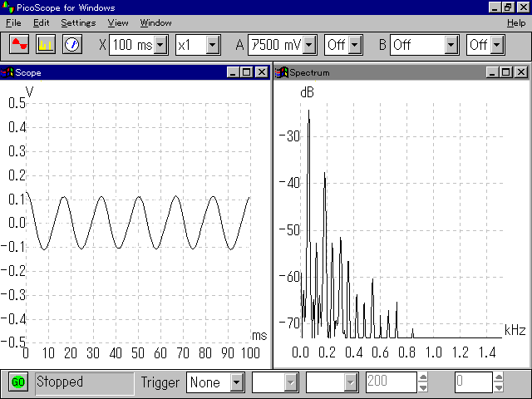532x399 pixels.
Task: Open channel B Off range dropdown
Action: tap(451, 45)
